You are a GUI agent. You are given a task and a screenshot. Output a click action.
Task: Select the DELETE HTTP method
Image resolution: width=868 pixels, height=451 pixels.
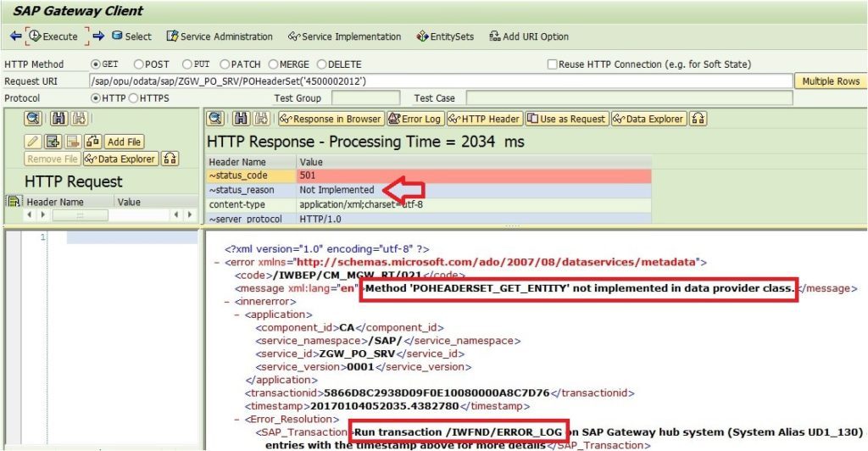coord(321,64)
